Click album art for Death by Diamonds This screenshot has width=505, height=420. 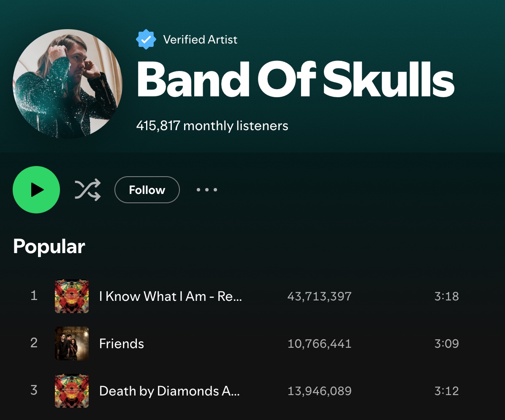tap(72, 391)
